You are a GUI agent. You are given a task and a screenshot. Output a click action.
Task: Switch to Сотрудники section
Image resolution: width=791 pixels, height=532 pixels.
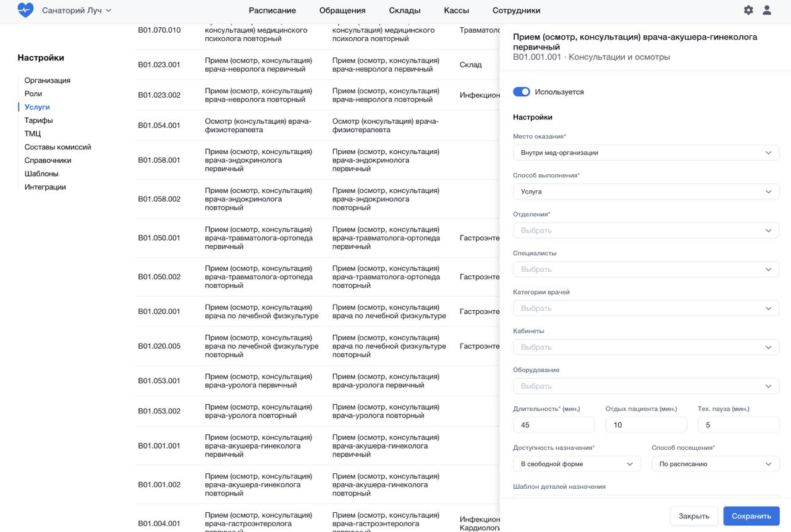[x=516, y=11]
